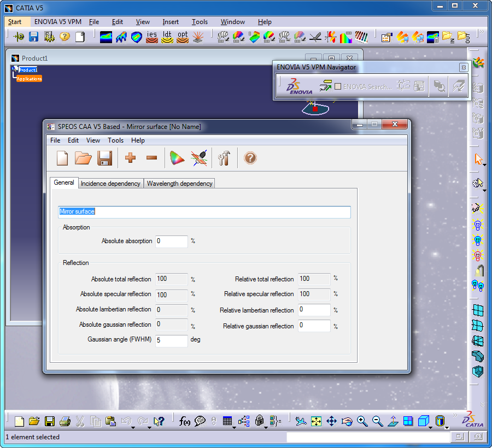Click the orange minus remove icon
492x448 pixels.
[x=151, y=158]
